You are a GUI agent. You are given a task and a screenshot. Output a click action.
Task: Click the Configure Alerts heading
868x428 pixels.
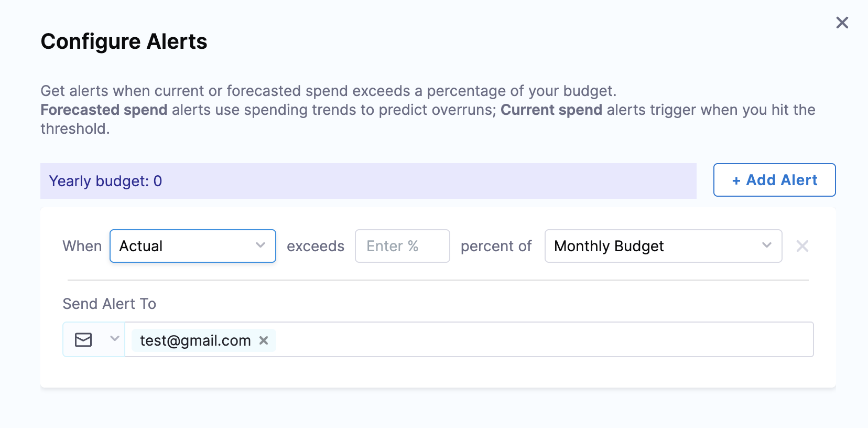(x=124, y=41)
